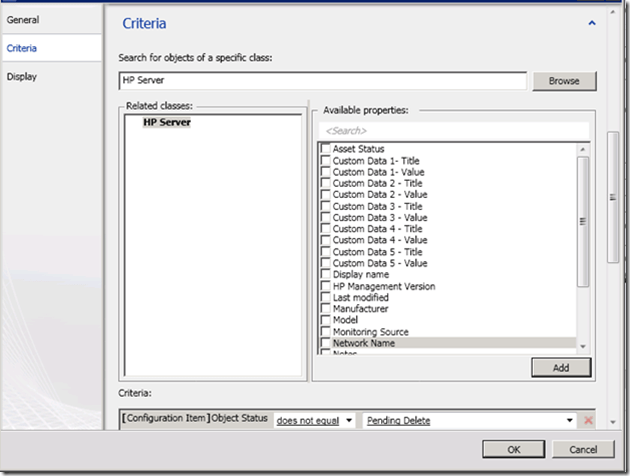The height and width of the screenshot is (476, 630).
Task: Click the red X delete criteria icon
Action: [x=588, y=420]
